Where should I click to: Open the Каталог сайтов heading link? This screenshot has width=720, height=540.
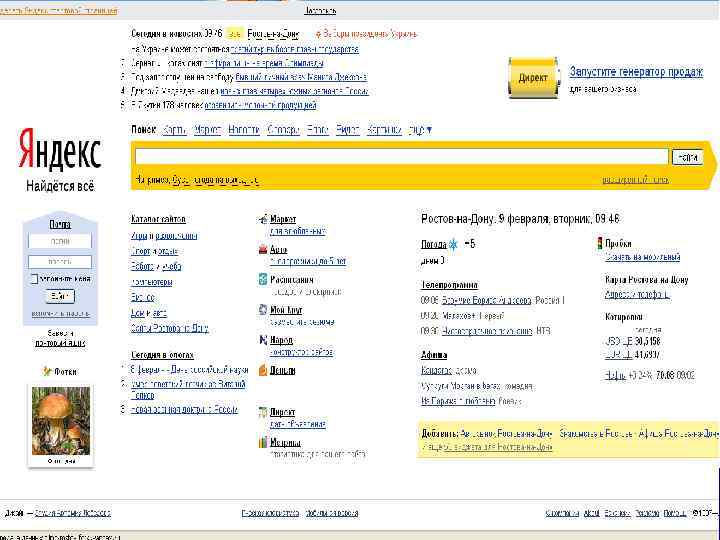coord(158,219)
